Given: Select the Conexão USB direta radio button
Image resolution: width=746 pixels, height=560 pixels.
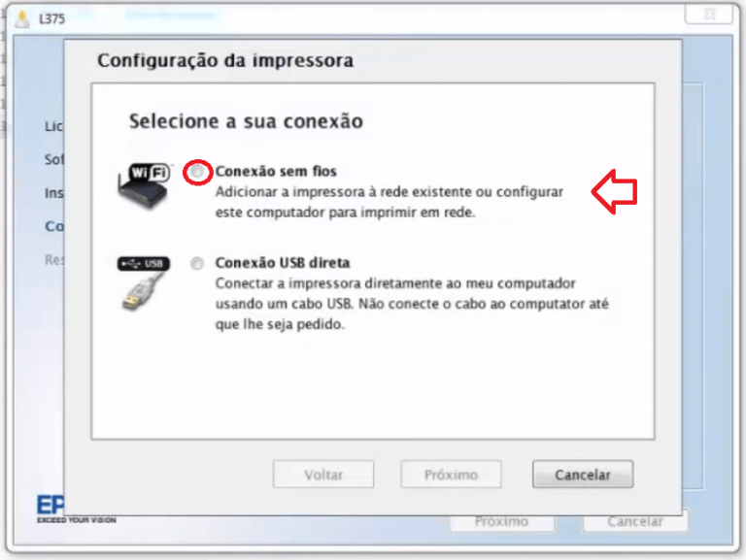Looking at the screenshot, I should pos(197,263).
